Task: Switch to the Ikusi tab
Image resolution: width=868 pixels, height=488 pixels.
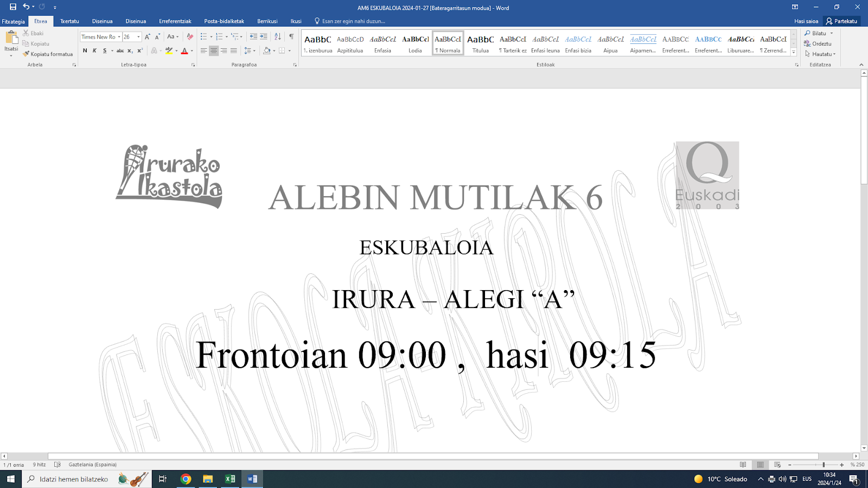Action: click(296, 21)
